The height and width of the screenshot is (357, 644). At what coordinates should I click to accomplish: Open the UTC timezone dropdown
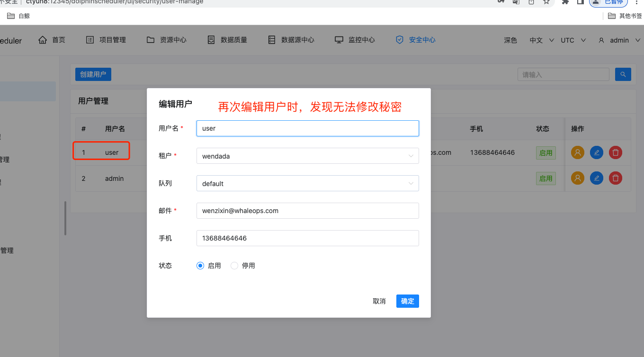tap(571, 40)
